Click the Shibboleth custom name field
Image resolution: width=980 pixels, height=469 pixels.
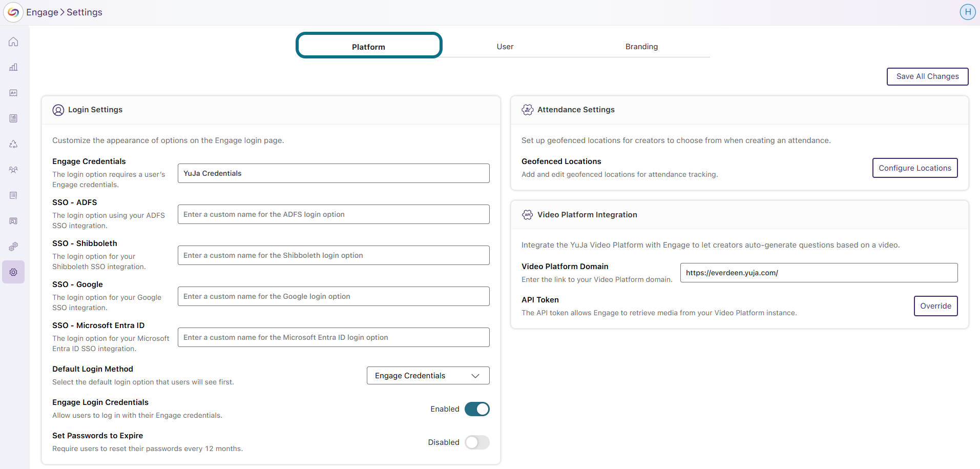pyautogui.click(x=333, y=255)
